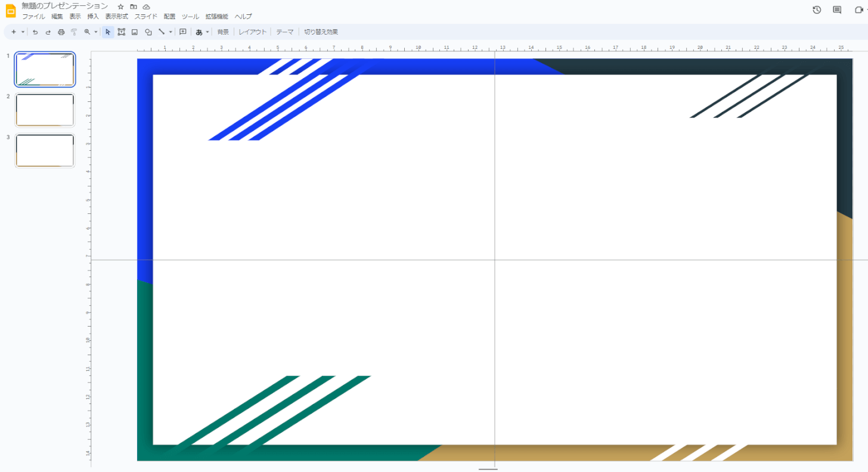Check cloud save status icon
The height and width of the screenshot is (472, 868).
(x=146, y=7)
